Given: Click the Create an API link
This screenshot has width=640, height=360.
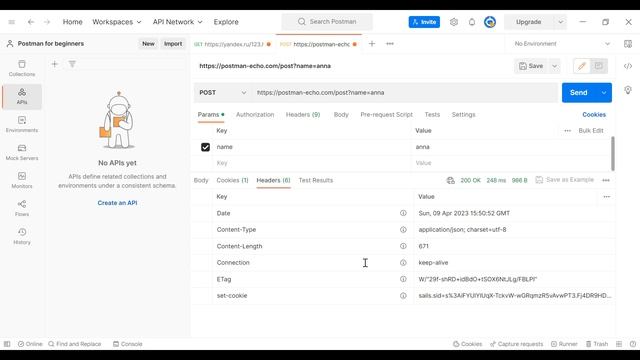Looking at the screenshot, I should [x=117, y=203].
